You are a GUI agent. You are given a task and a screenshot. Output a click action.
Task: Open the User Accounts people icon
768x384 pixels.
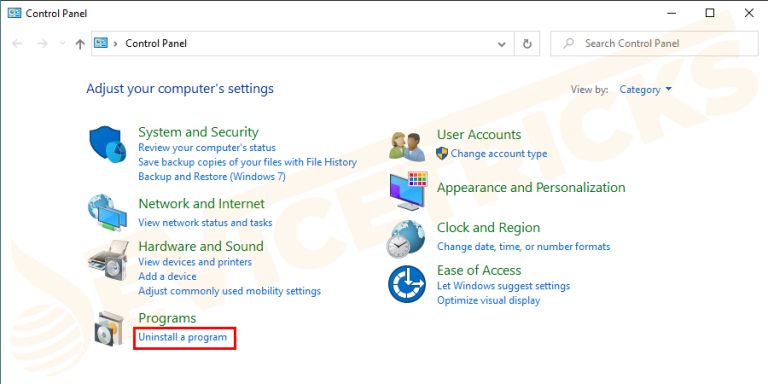pyautogui.click(x=408, y=146)
